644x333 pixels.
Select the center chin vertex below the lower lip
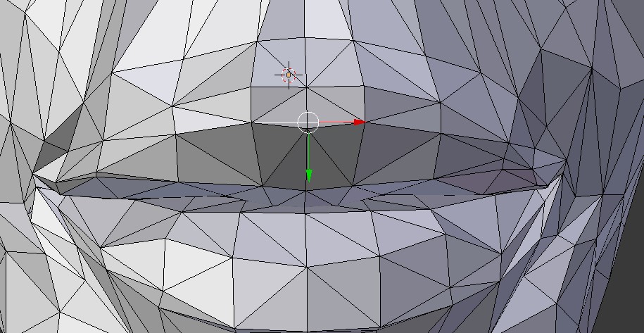(x=307, y=267)
